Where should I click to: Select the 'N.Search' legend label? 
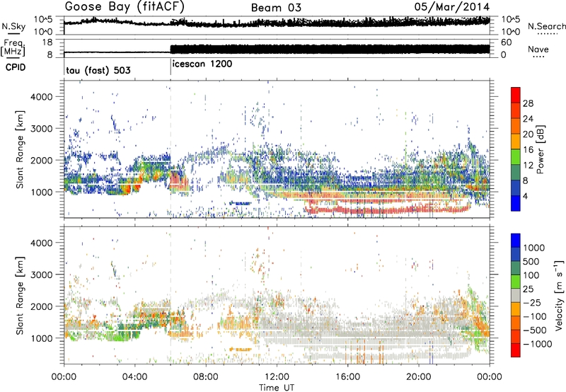547,26
